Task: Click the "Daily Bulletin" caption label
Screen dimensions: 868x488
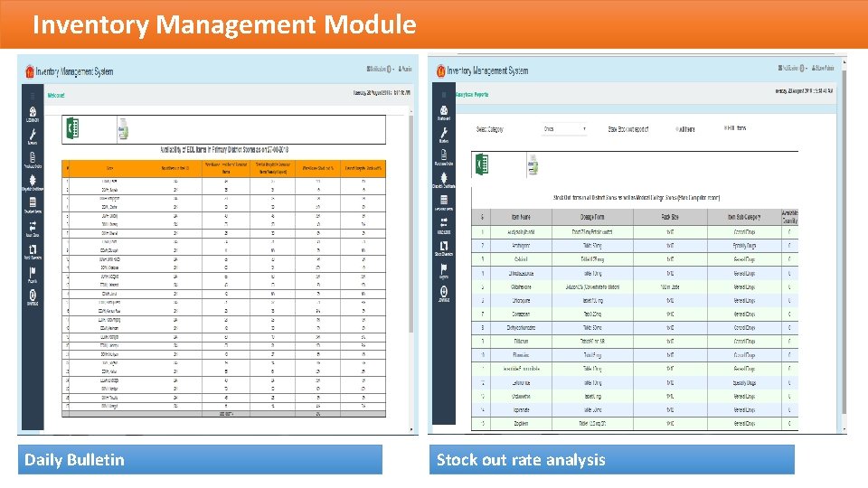Action: click(75, 460)
